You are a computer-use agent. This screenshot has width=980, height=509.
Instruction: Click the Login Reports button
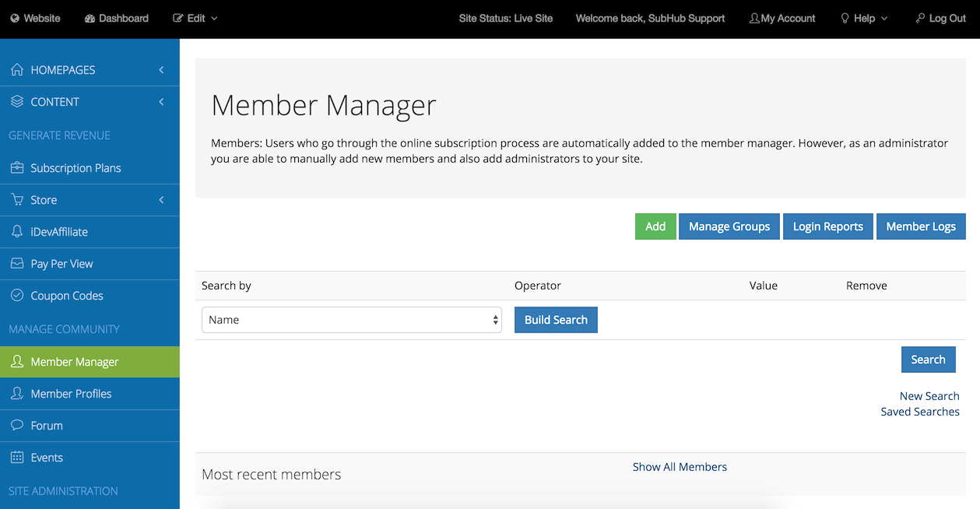tap(828, 226)
